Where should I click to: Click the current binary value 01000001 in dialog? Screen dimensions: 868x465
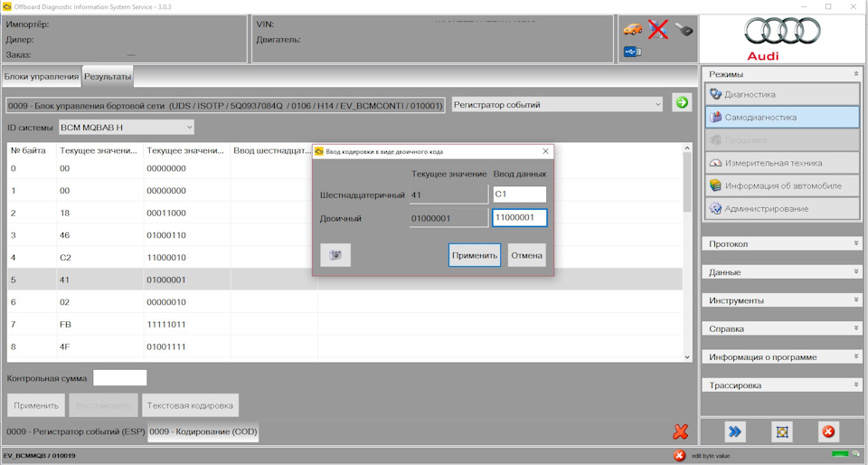coord(449,218)
